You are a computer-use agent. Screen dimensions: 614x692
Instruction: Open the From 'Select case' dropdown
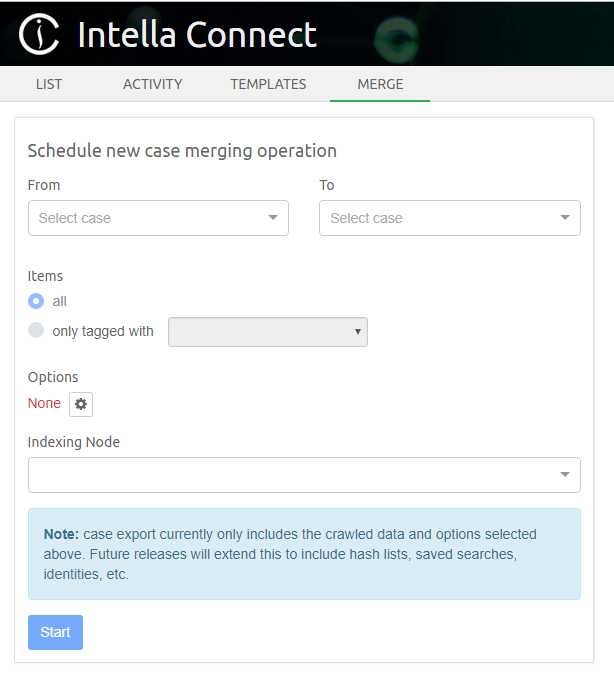150,218
